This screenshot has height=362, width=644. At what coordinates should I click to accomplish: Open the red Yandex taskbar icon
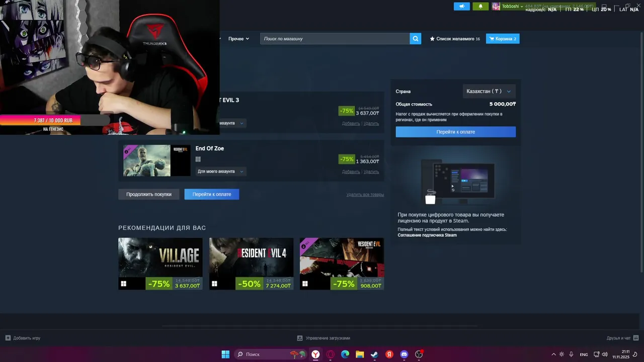(389, 354)
